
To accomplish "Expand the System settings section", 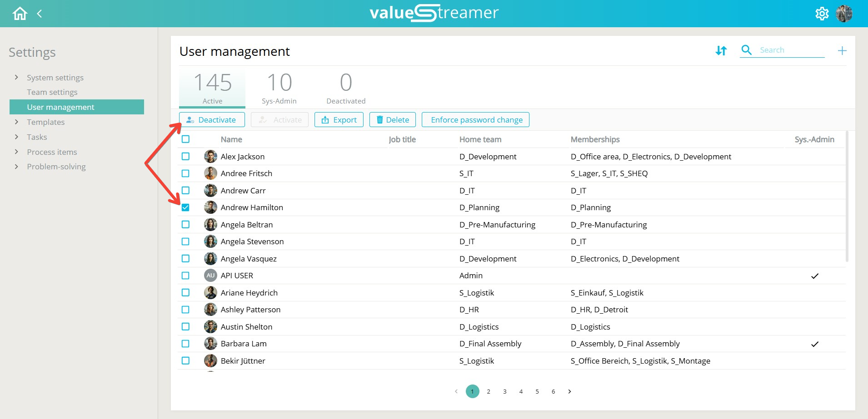I will pyautogui.click(x=16, y=77).
